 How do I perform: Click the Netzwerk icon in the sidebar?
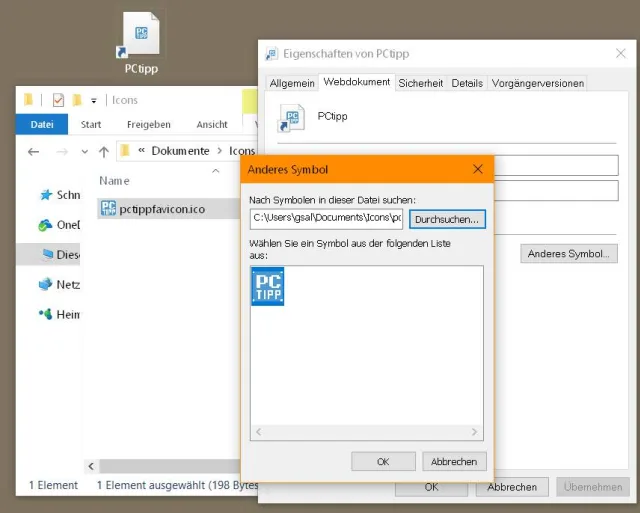45,284
